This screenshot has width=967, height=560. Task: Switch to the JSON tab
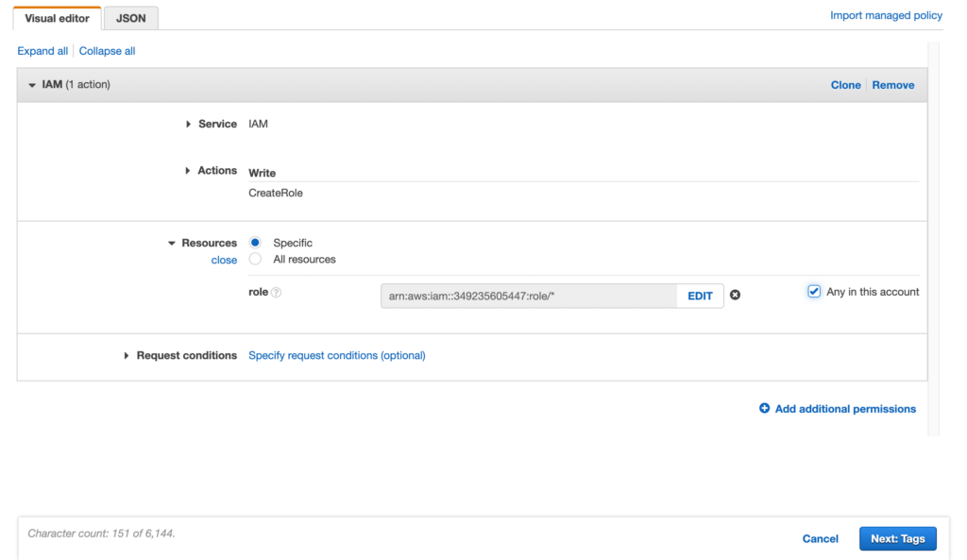130,18
